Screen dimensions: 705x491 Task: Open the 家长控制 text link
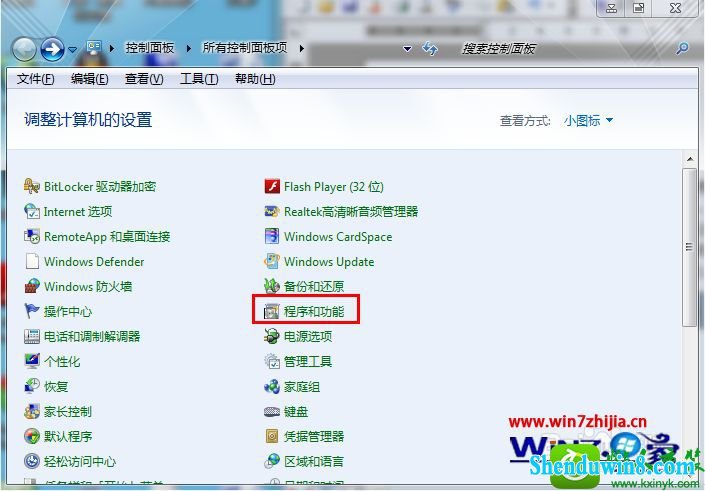[x=68, y=411]
